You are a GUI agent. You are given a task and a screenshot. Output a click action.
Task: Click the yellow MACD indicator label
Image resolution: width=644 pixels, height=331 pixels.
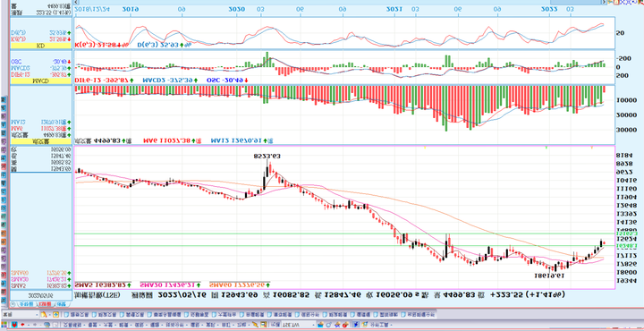[x=40, y=81]
